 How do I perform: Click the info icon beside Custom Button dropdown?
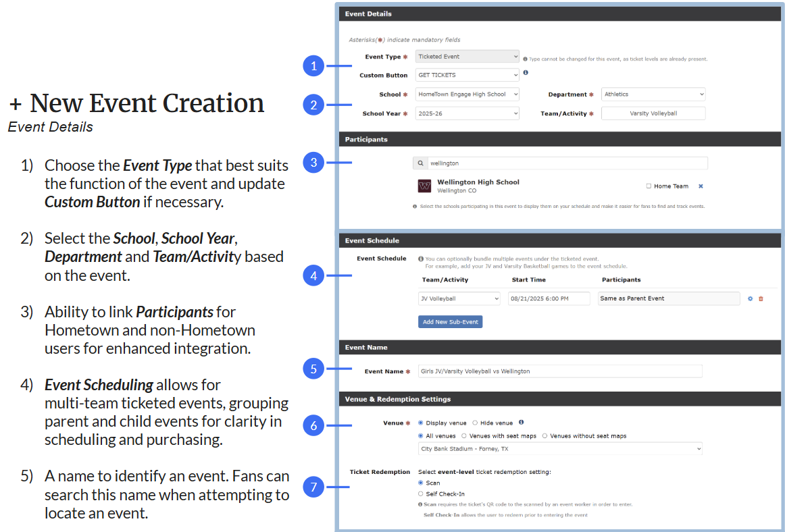coord(526,73)
